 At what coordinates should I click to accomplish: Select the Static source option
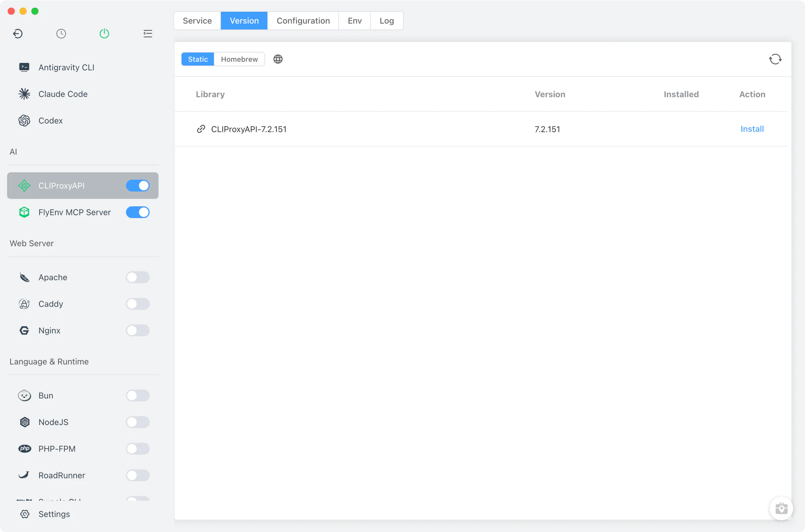point(198,59)
